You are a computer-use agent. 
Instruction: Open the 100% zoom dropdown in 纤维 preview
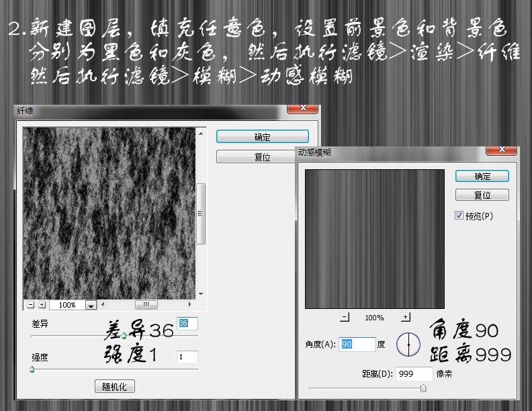point(91,305)
